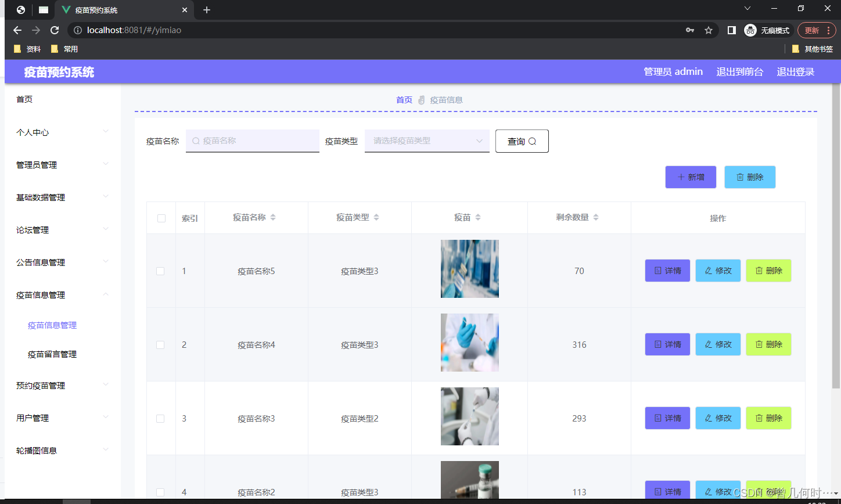The image size is (841, 504).
Task: Open the password key icon
Action: [690, 30]
